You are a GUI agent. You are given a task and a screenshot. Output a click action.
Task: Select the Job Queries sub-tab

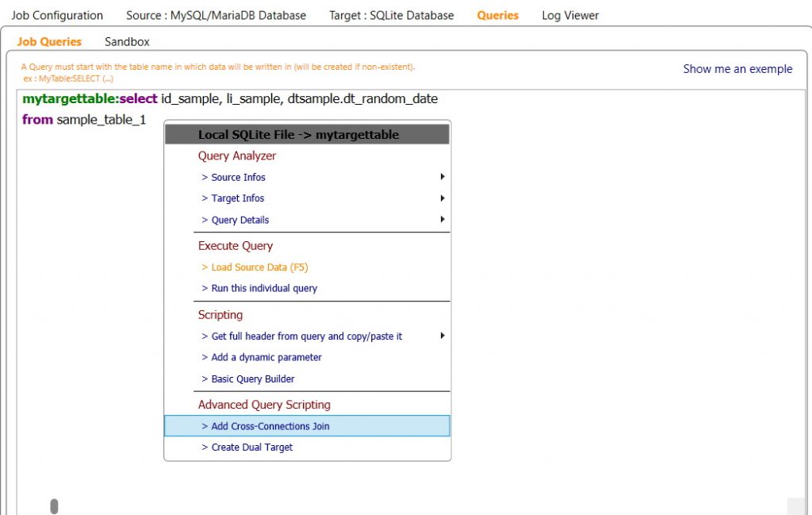coord(49,42)
